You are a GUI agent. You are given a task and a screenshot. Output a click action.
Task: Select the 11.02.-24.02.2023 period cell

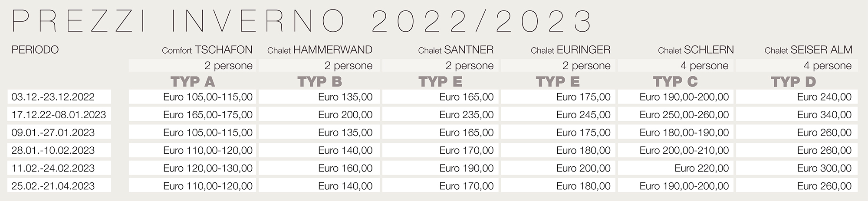[59, 168]
